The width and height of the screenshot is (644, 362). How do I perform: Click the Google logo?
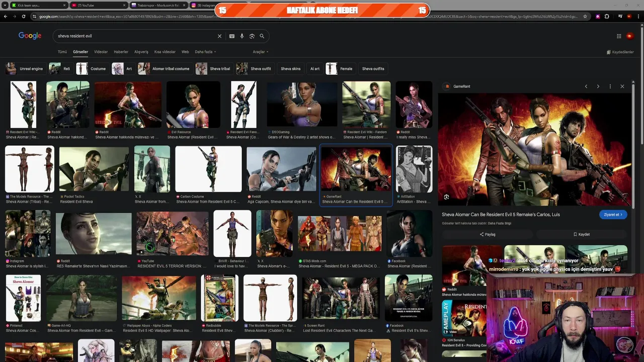pos(30,36)
